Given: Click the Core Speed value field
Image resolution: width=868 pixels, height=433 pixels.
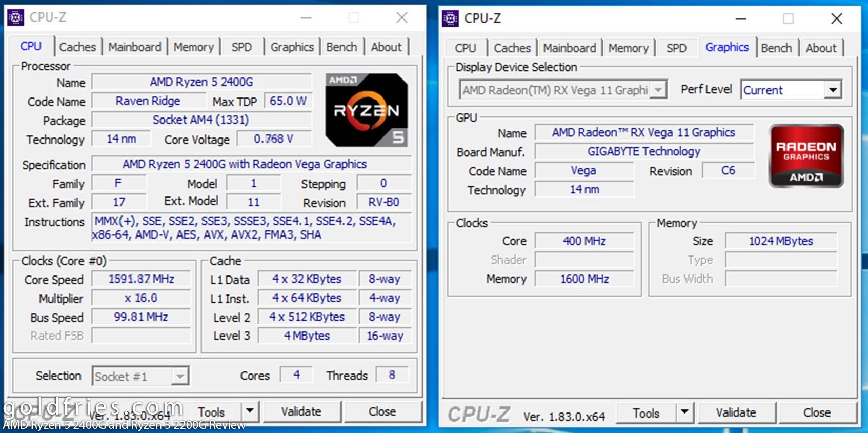Looking at the screenshot, I should click(141, 279).
